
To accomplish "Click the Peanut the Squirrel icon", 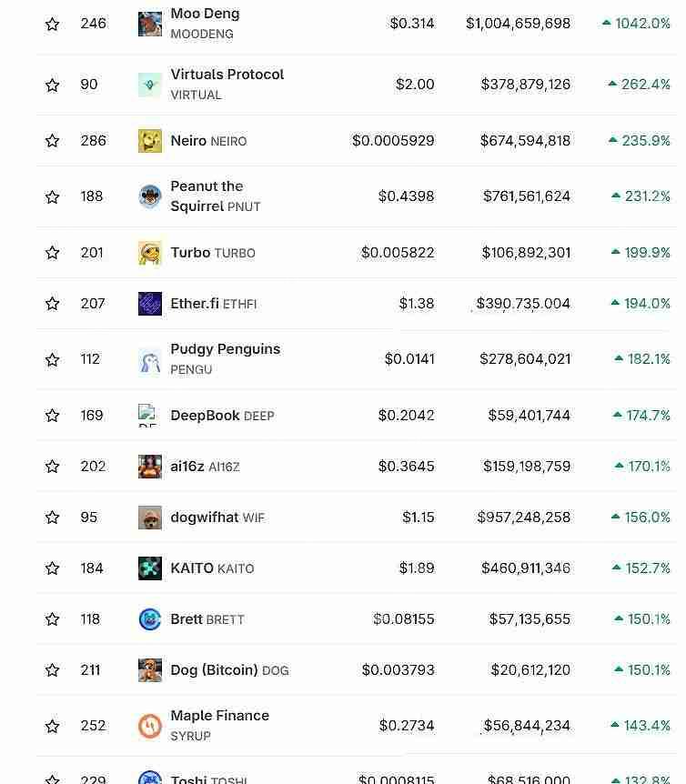I will pyautogui.click(x=150, y=196).
